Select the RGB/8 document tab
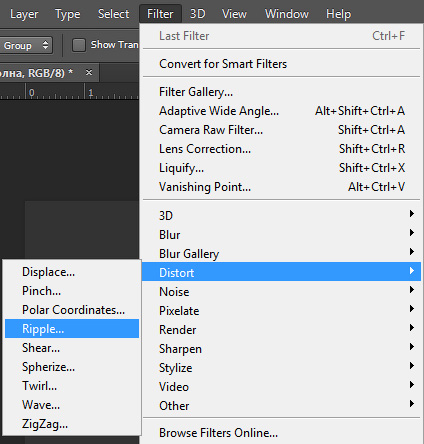The height and width of the screenshot is (444, 424). point(49,73)
